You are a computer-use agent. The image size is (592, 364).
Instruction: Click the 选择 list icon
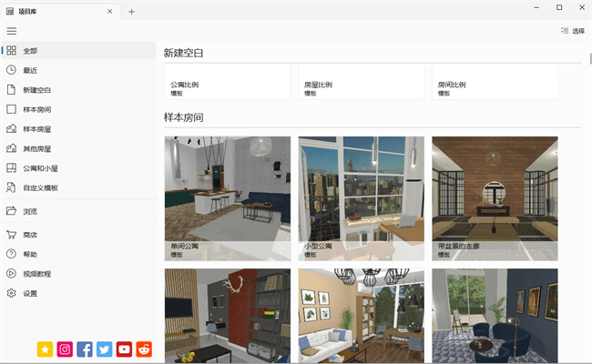tap(565, 31)
